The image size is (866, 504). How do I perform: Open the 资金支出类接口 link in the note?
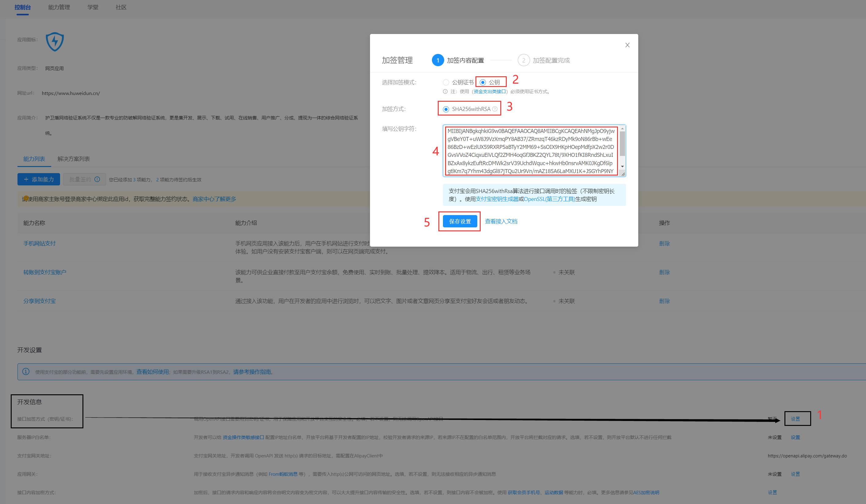point(490,91)
